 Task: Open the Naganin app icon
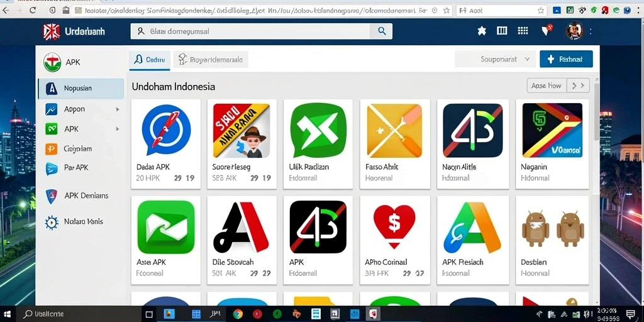(x=552, y=131)
